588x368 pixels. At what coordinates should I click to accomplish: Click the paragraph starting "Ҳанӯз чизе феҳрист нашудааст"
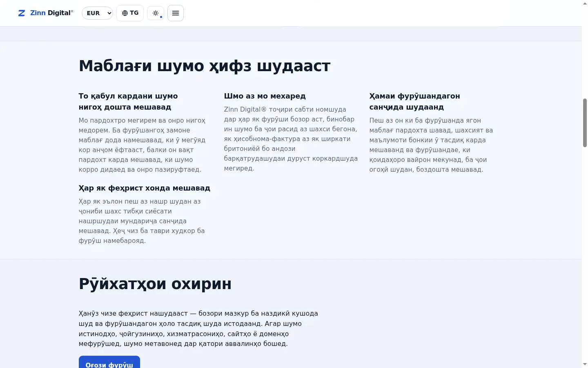[x=198, y=329]
